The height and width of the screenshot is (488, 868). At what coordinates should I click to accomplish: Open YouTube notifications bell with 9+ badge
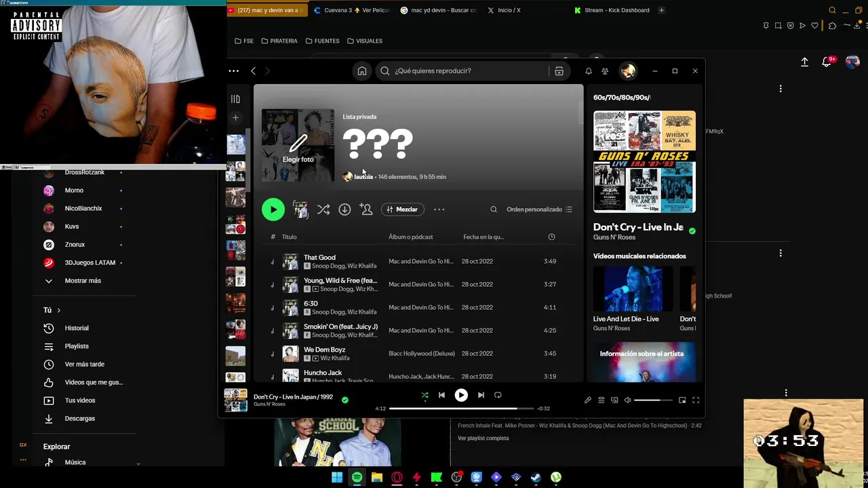click(827, 62)
